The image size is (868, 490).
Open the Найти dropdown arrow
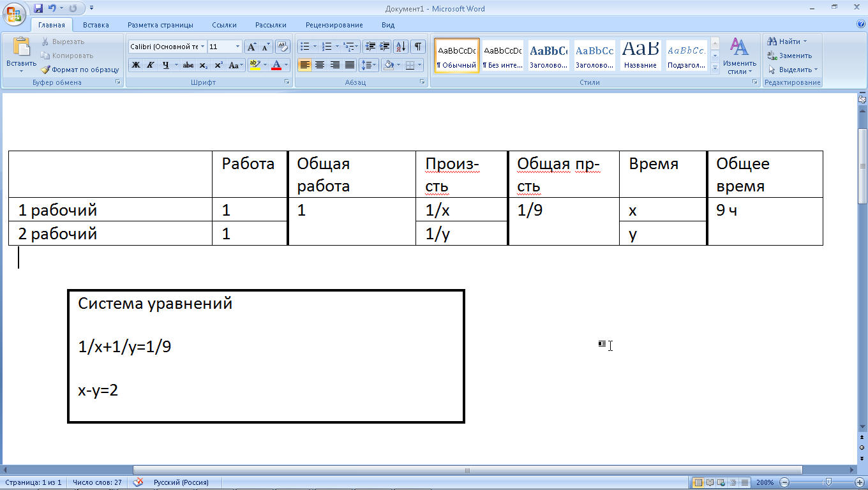click(x=805, y=41)
